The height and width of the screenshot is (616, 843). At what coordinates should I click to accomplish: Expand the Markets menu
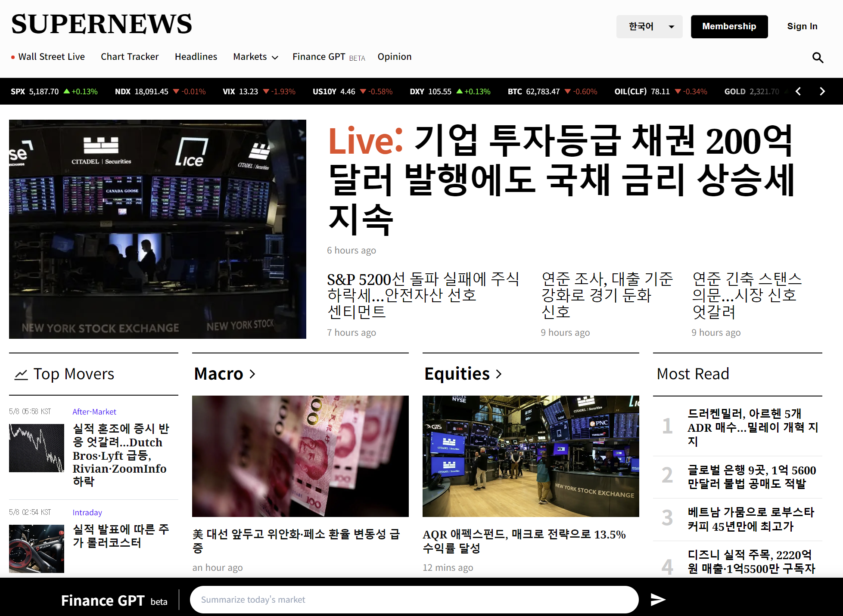(255, 57)
